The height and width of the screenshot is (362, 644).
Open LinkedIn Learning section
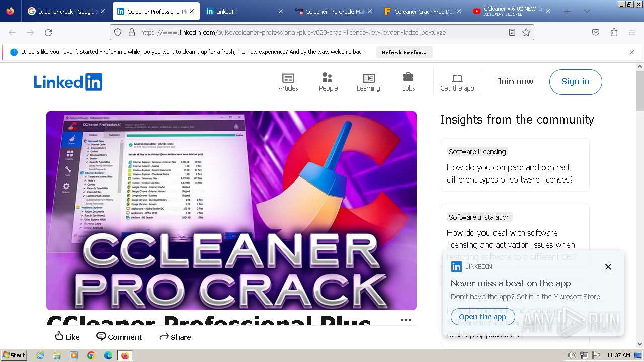coord(368,82)
